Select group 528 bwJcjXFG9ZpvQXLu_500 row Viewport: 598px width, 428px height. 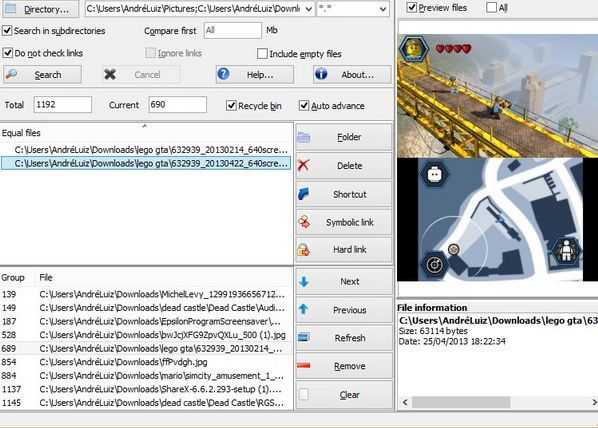tap(146, 335)
